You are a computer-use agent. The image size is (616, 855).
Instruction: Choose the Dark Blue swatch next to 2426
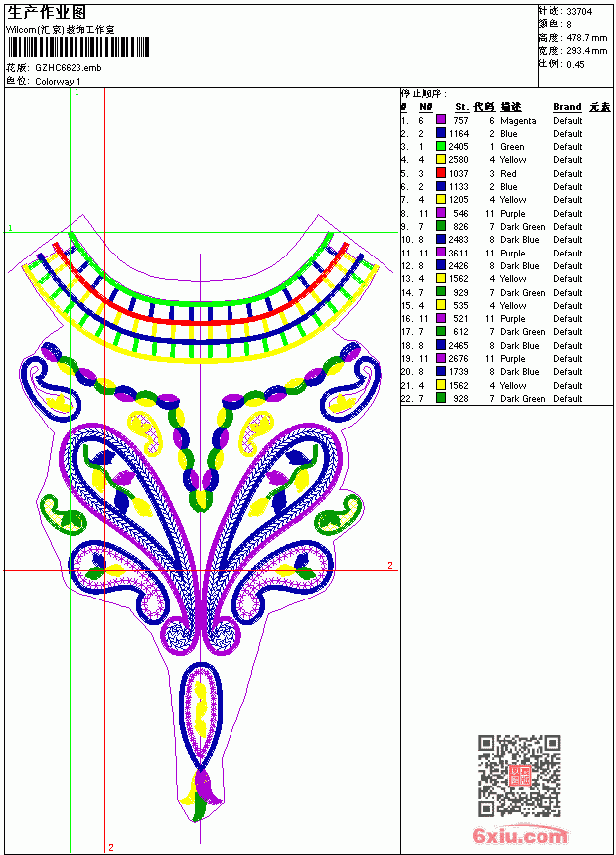(x=441, y=265)
